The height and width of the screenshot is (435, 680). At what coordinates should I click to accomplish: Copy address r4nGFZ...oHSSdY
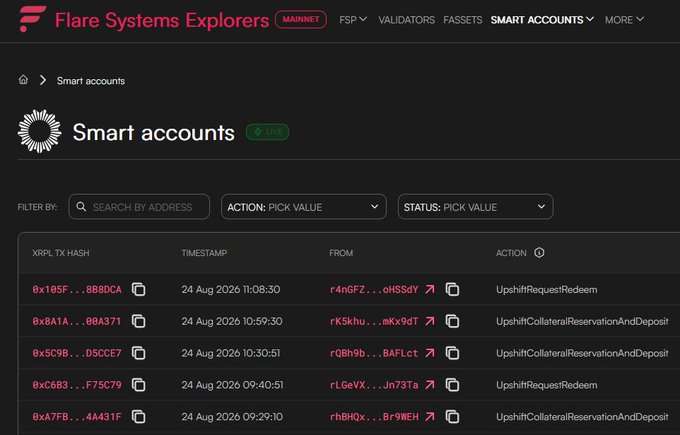point(452,289)
